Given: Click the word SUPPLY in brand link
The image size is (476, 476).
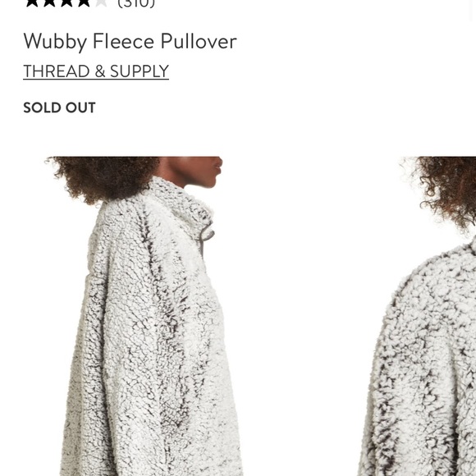Looking at the screenshot, I should click(140, 71).
